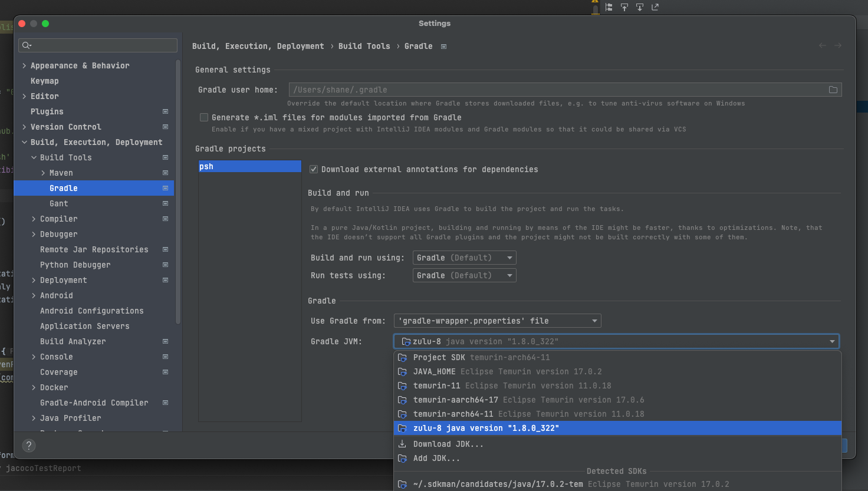Viewport: 868px width, 491px height.
Task: Click the project-level marker icon beside Remote Jar Repositories
Action: [x=165, y=249]
